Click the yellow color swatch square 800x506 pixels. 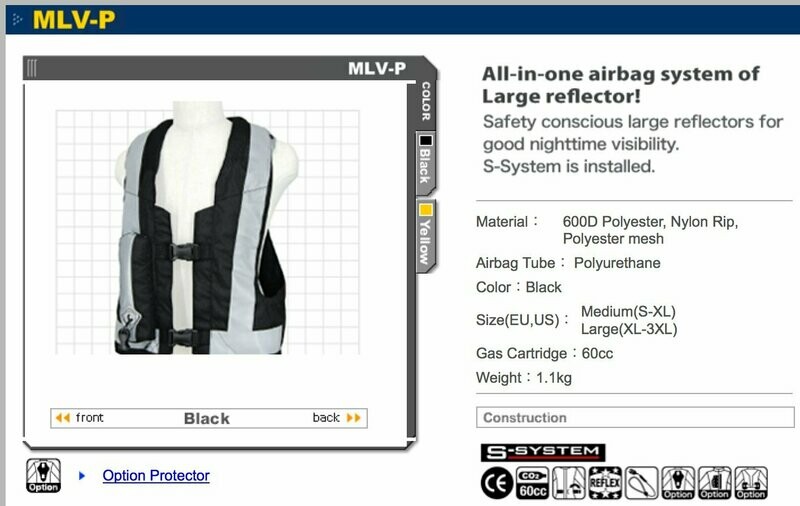coord(426,210)
